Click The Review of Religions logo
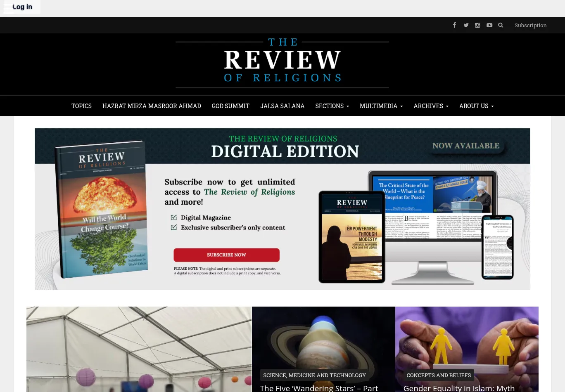Viewport: 565px width, 392px height. (282, 65)
